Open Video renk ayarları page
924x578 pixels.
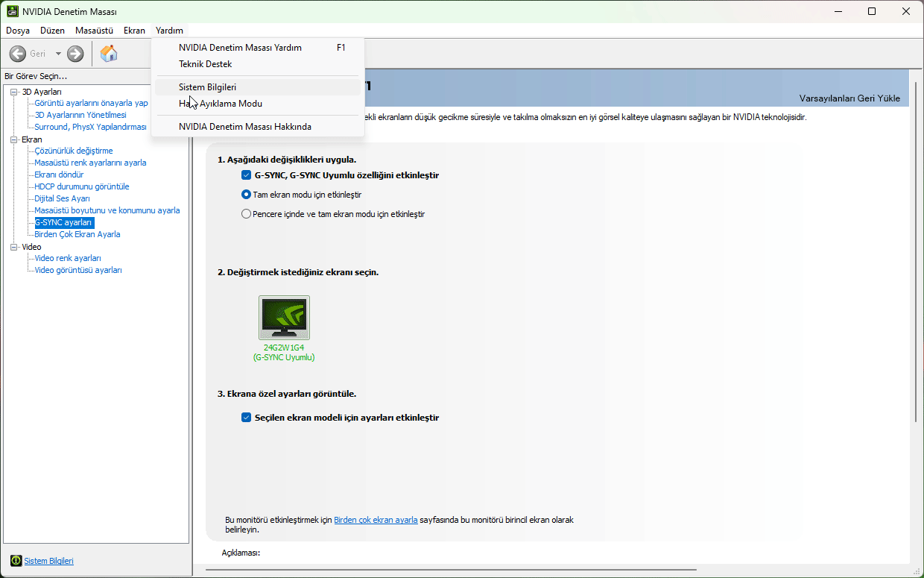coord(68,258)
